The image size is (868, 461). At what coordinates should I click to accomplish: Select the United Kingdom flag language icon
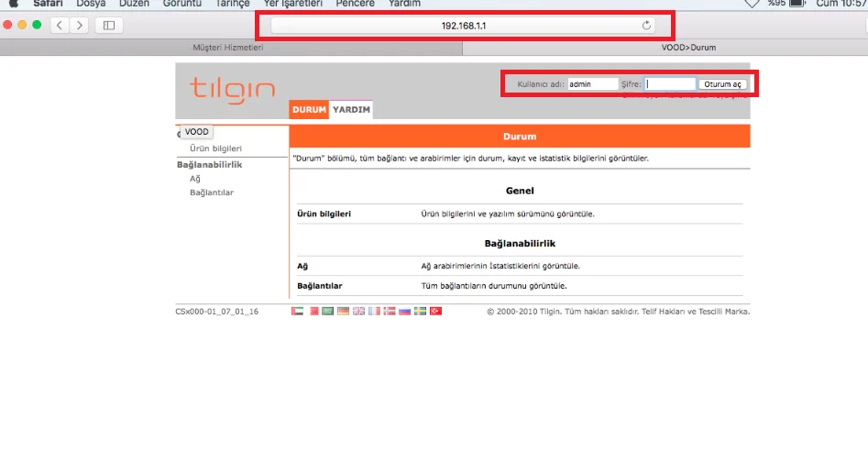coord(358,312)
